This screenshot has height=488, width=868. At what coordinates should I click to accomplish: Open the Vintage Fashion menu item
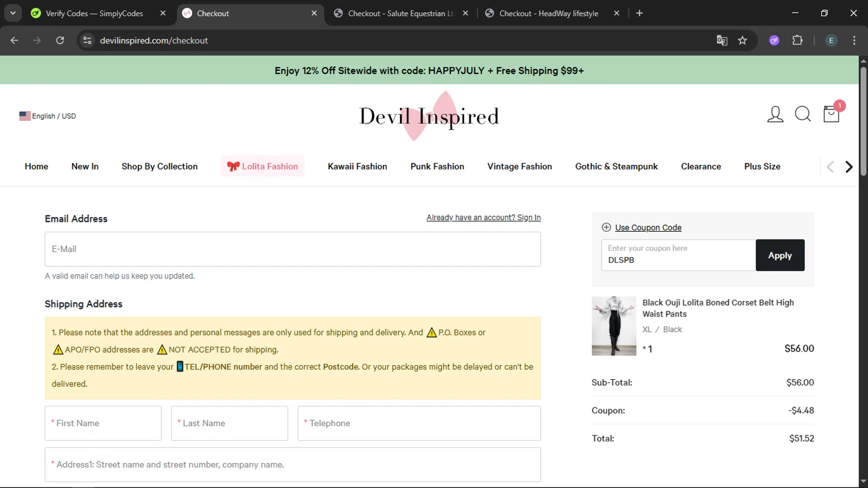pos(520,167)
